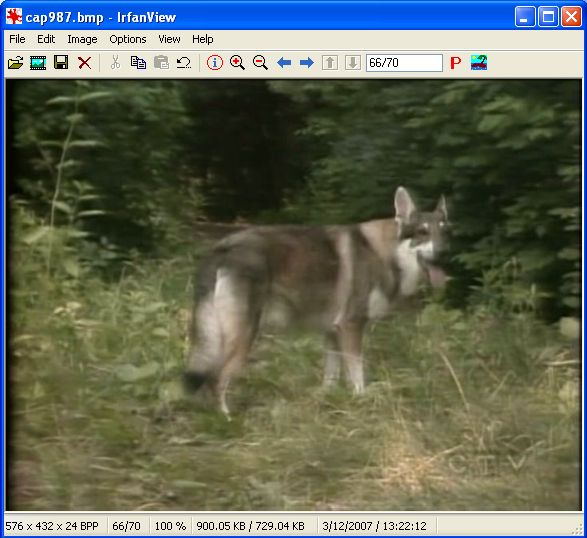This screenshot has width=587, height=538.
Task: Click the gray down arrow toolbar button
Action: pyautogui.click(x=353, y=63)
